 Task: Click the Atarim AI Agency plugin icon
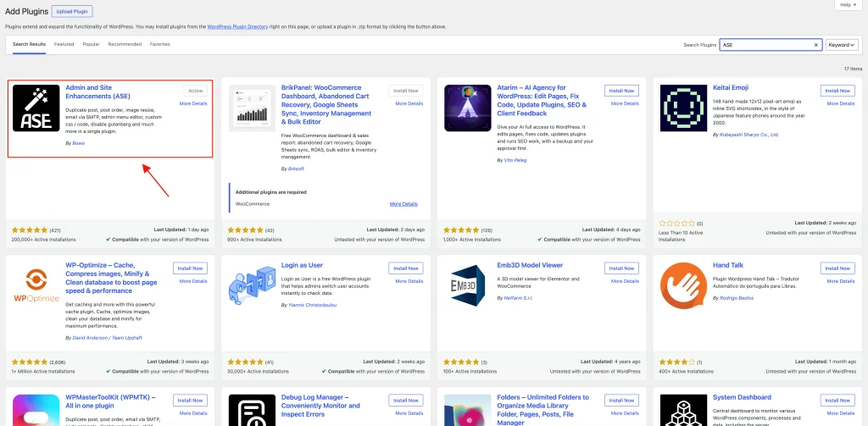tap(468, 108)
